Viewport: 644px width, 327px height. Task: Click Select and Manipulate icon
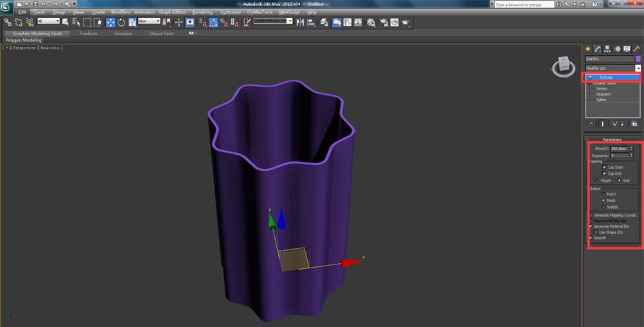click(x=179, y=22)
